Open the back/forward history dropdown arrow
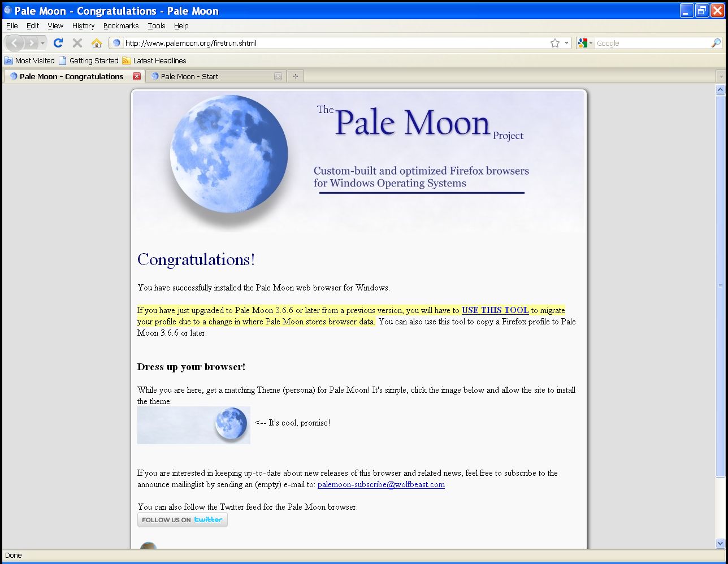728x564 pixels. (x=42, y=43)
